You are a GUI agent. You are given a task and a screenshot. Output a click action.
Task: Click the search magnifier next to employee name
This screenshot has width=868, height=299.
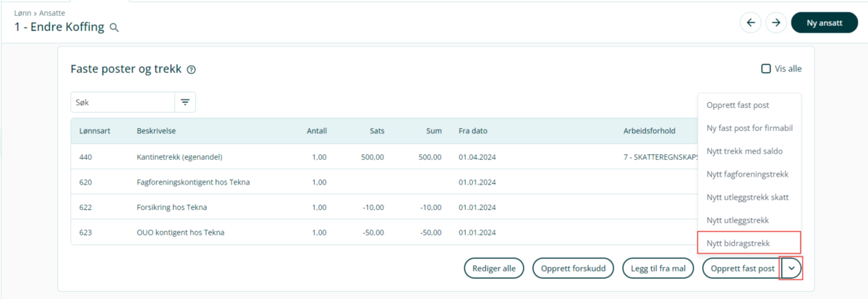point(114,28)
